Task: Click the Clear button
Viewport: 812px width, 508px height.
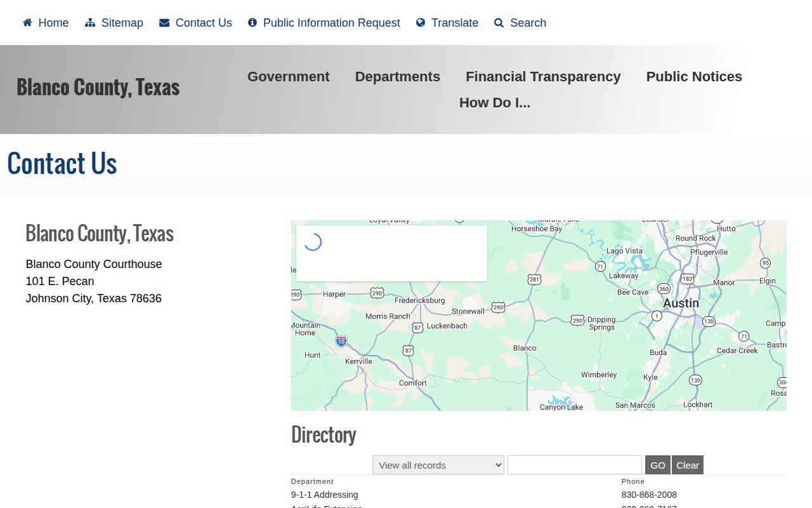Action: 688,465
